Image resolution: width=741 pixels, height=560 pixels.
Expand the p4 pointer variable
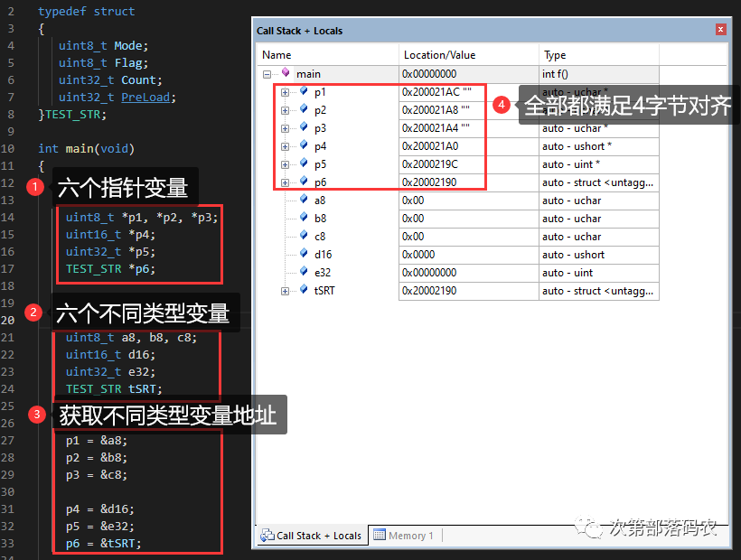285,147
